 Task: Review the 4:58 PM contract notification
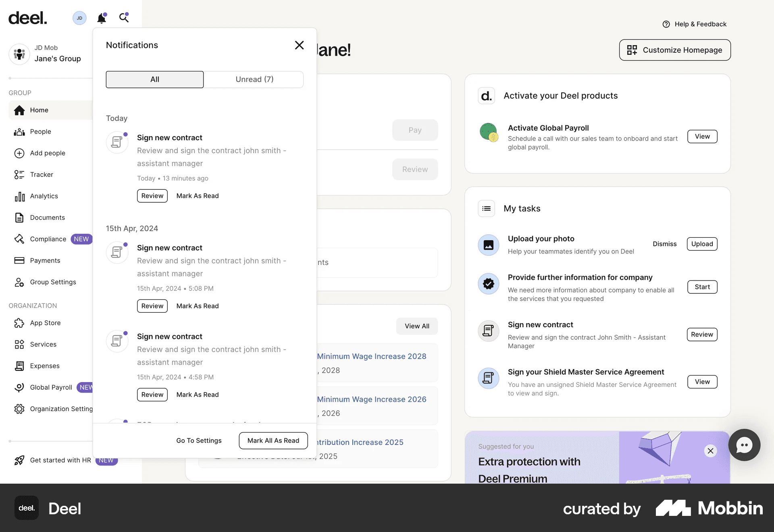click(152, 395)
